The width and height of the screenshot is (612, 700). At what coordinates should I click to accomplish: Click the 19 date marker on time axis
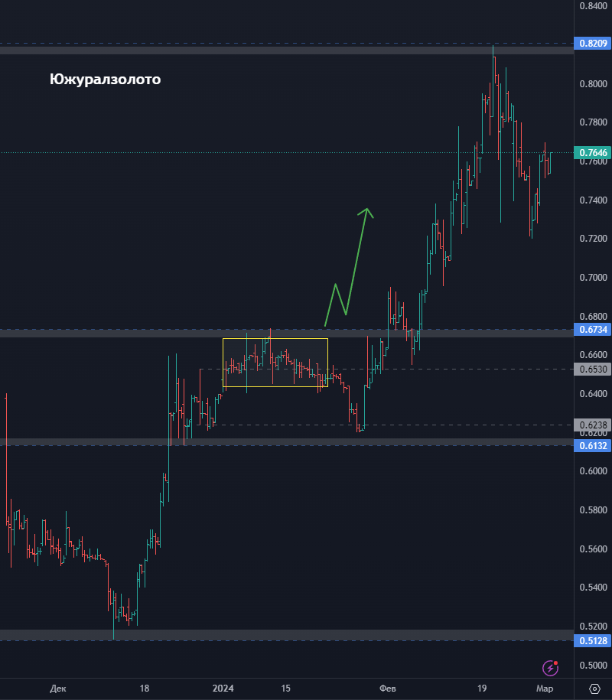[x=482, y=689]
